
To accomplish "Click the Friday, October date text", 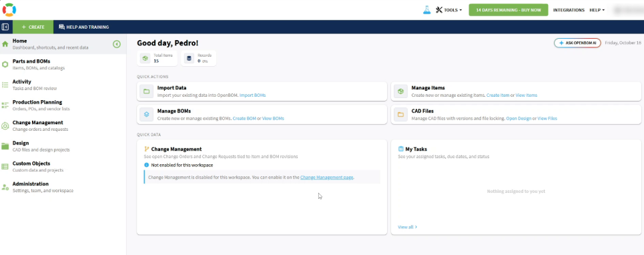I will tap(623, 43).
